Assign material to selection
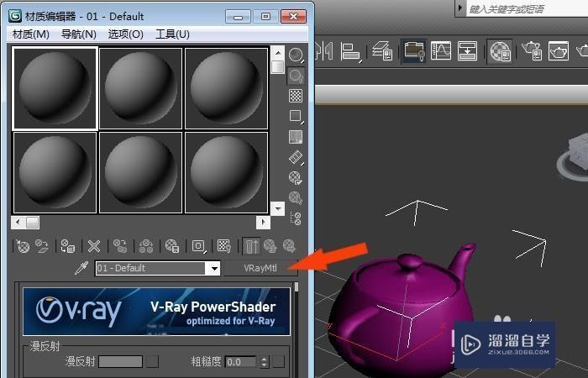The height and width of the screenshot is (378, 588). (68, 246)
